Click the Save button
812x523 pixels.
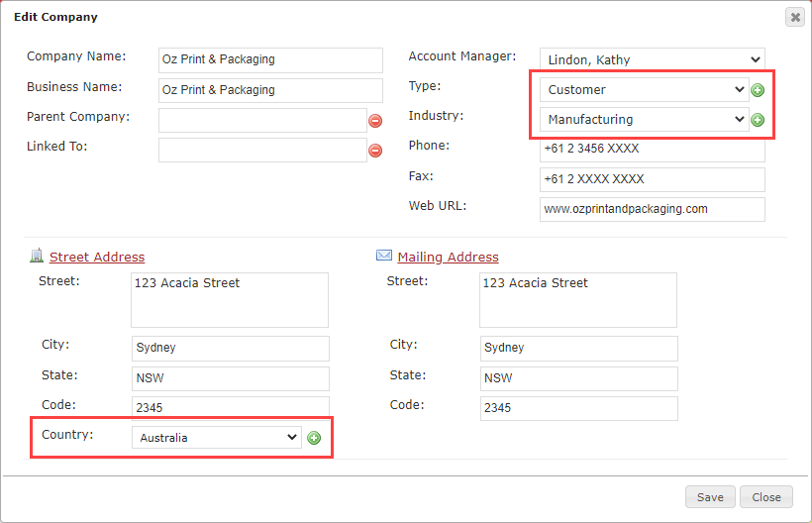pyautogui.click(x=710, y=497)
